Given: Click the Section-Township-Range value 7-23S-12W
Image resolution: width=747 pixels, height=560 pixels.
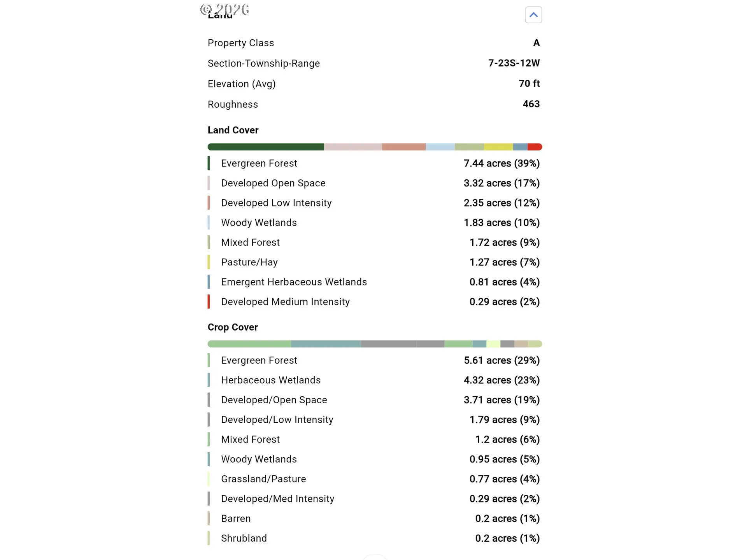Looking at the screenshot, I should point(514,63).
